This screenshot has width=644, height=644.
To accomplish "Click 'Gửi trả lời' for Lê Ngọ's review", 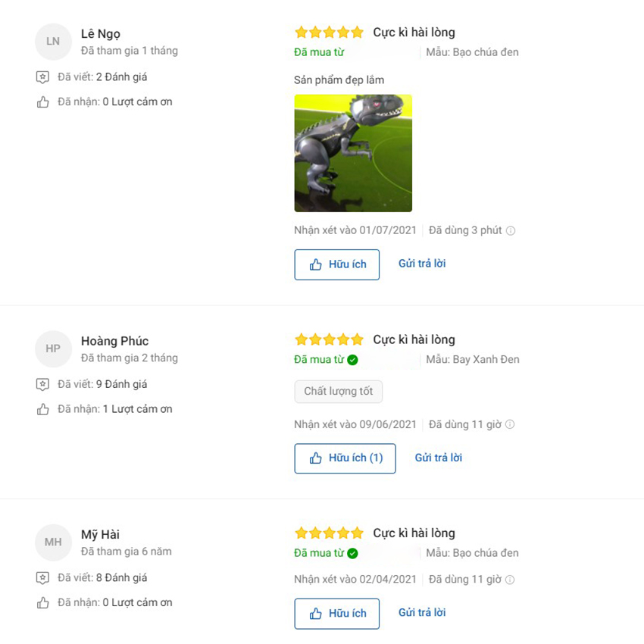I will 422,264.
